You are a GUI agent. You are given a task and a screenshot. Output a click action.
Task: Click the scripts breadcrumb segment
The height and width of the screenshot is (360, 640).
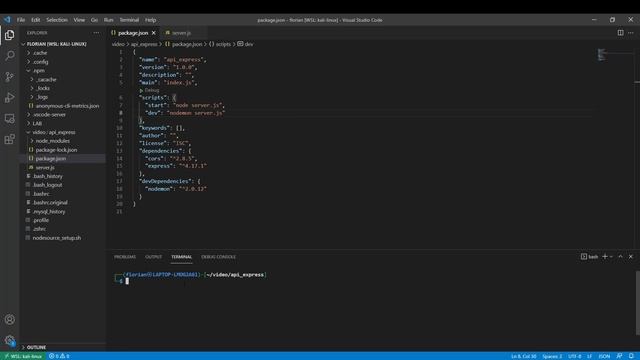pos(223,44)
